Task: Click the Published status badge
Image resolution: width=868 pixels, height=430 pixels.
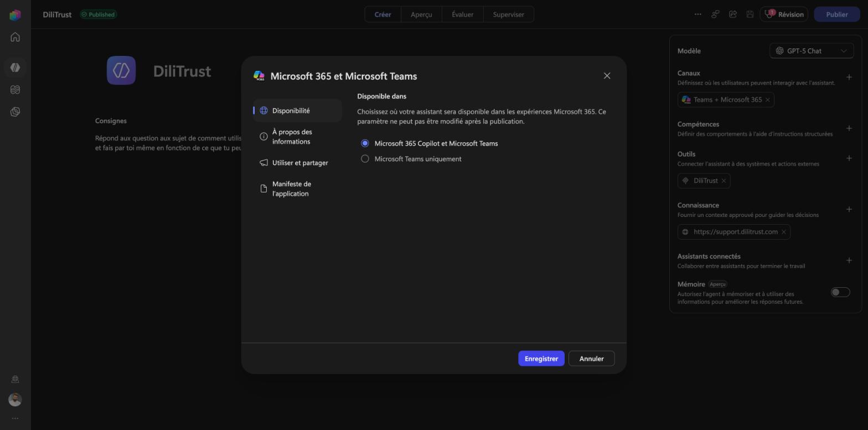Action: [x=98, y=14]
